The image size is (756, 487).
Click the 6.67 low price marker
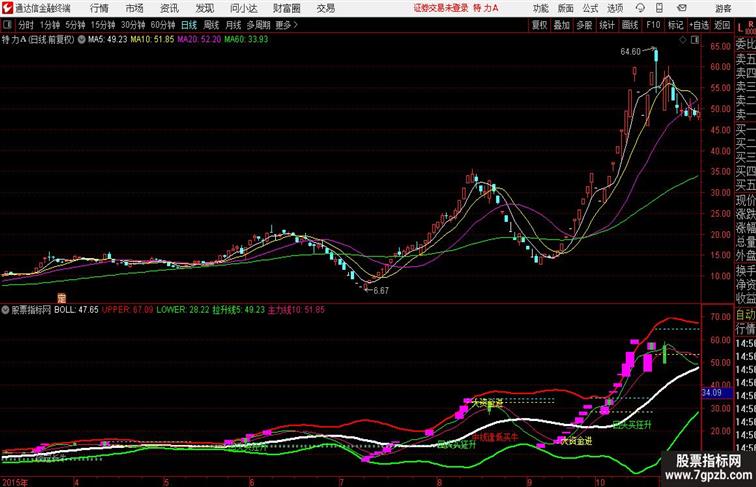pos(380,291)
